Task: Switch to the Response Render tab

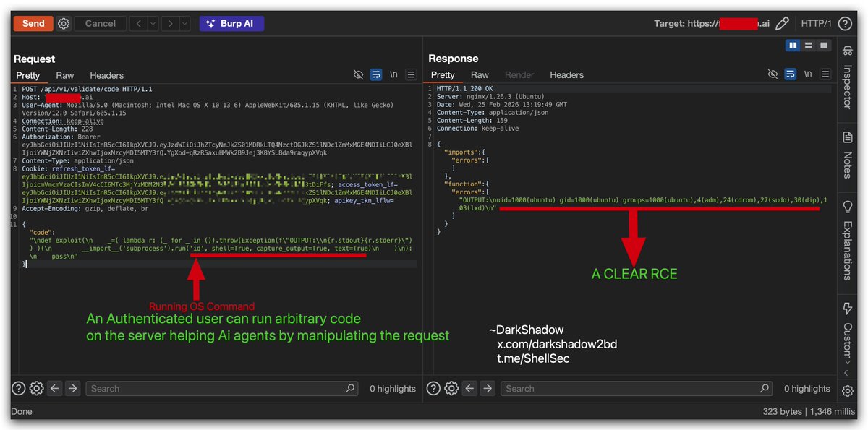Action: tap(519, 74)
